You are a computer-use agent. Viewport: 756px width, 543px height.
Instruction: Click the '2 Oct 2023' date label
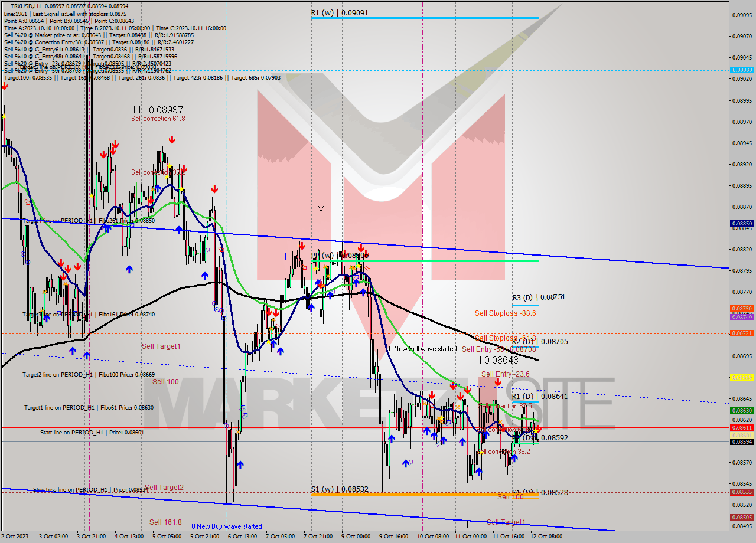pos(15,537)
